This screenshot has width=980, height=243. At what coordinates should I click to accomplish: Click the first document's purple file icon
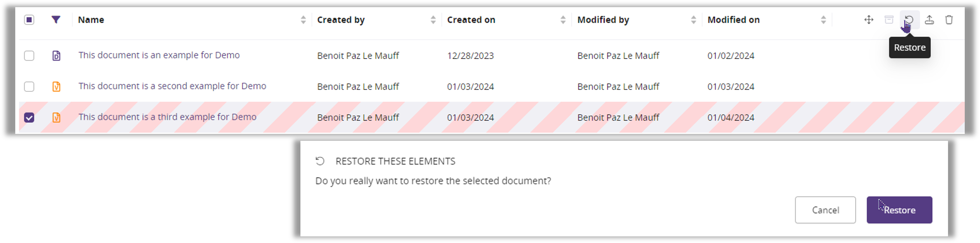coord(56,56)
